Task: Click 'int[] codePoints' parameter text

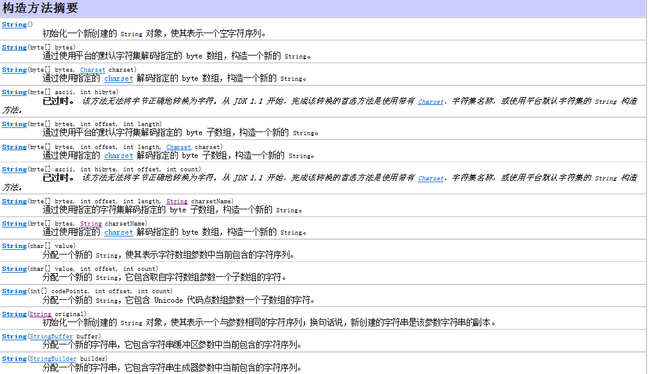Action: pos(58,291)
